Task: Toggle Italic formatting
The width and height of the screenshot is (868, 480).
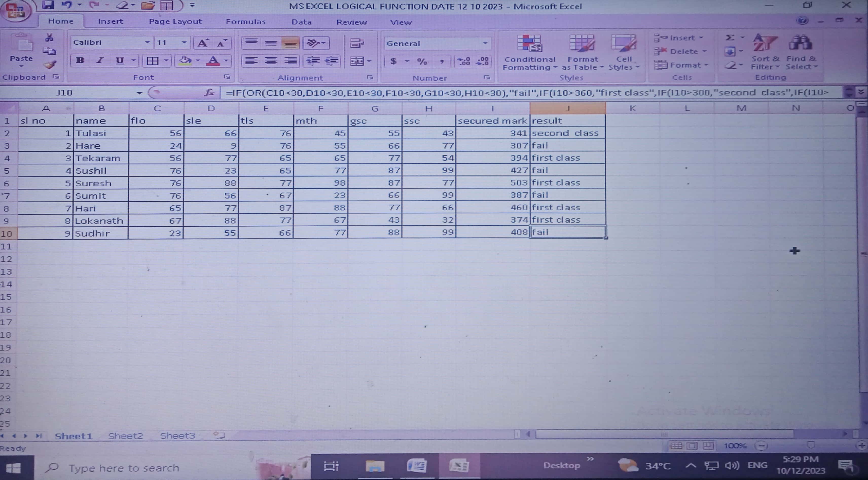Action: point(99,61)
